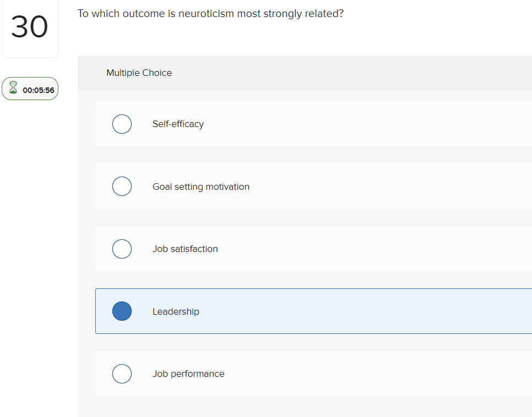The height and width of the screenshot is (417, 532).
Task: Select the Job performance radio button
Action: pyautogui.click(x=122, y=374)
